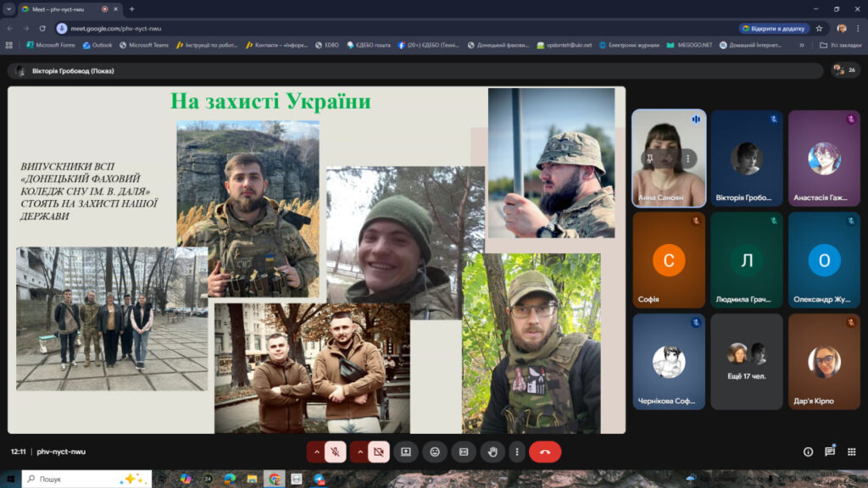Open a new browser tab
Viewport: 868px width, 488px height.
[131, 8]
